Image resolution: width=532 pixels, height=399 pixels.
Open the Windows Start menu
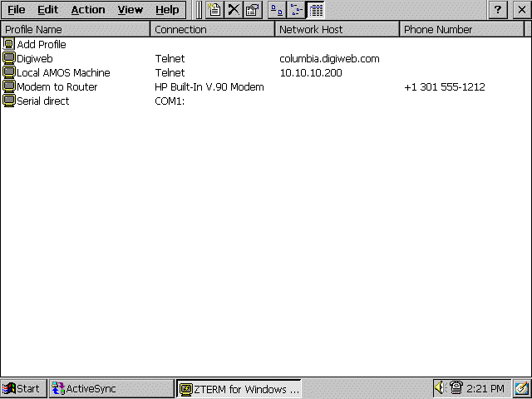[22, 388]
